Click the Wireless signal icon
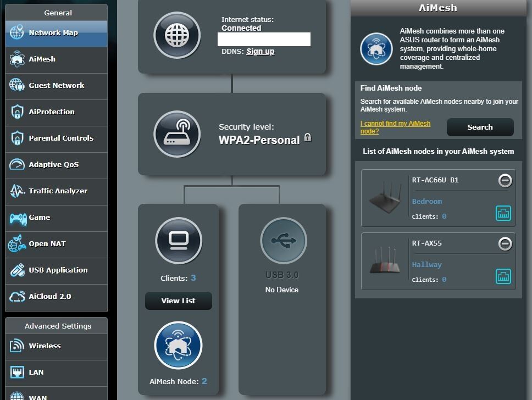The width and height of the screenshot is (532, 400). [x=16, y=346]
